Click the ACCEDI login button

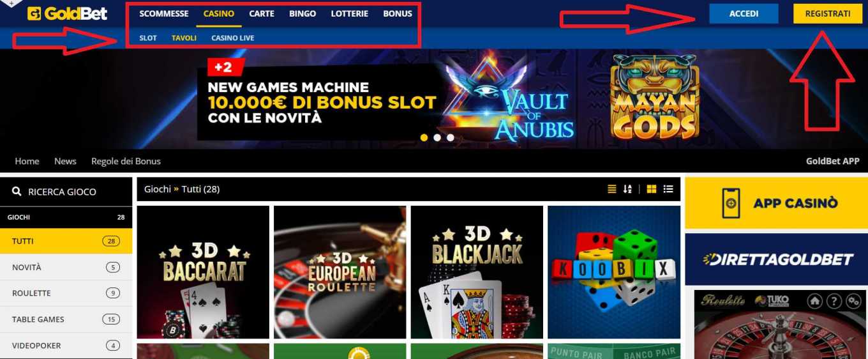tap(744, 13)
